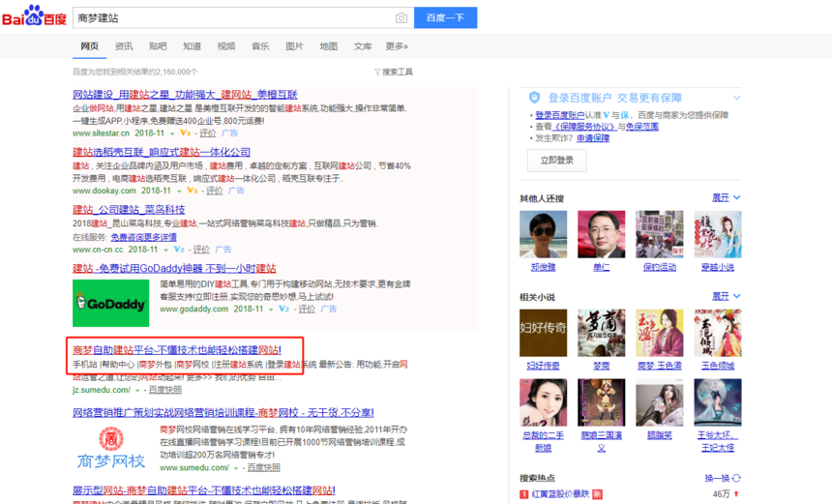Viewport: 832px width, 504px height.
Task: Collapse the 登录百度账户 panel chevron
Action: 736,98
